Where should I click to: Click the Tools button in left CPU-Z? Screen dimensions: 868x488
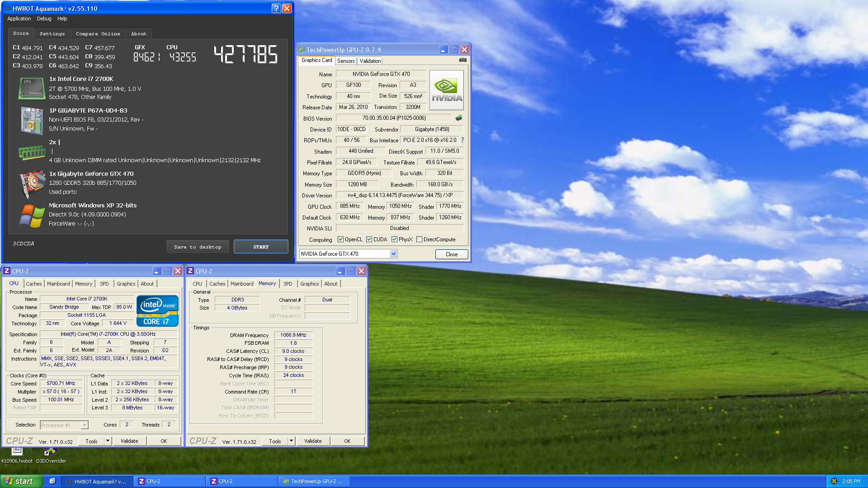pos(91,441)
